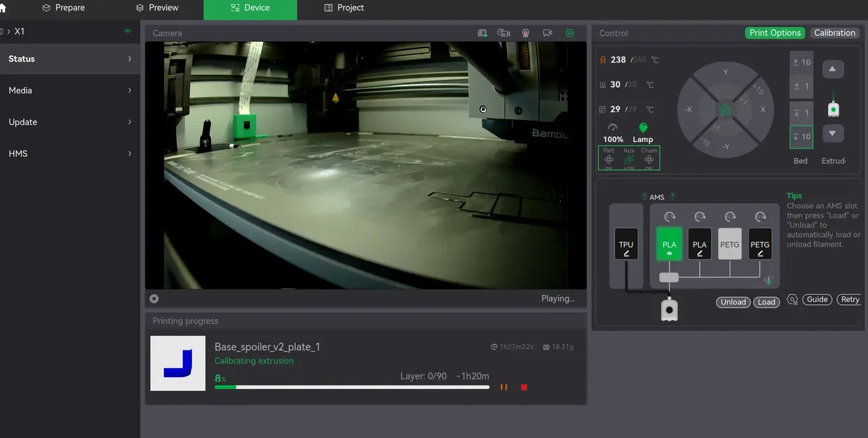This screenshot has width=868, height=438.
Task: Expand the HMS sidebar chevron
Action: click(x=130, y=153)
